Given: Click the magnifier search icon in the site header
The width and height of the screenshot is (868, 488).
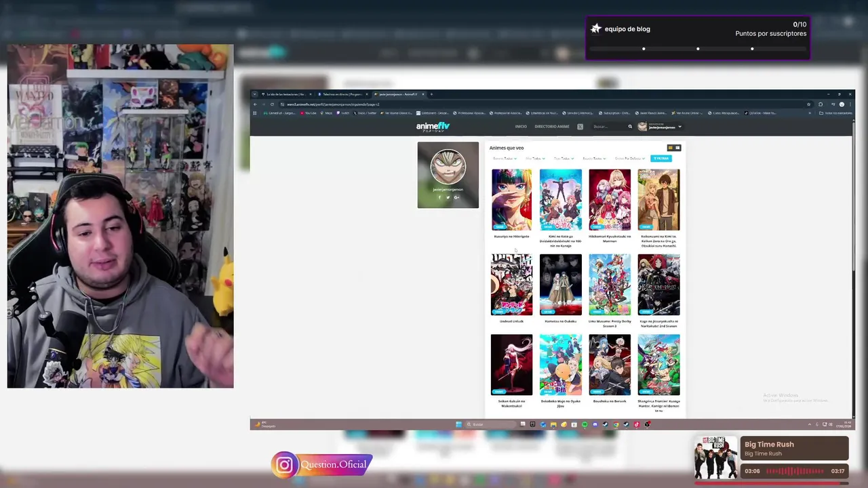Looking at the screenshot, I should coord(630,127).
